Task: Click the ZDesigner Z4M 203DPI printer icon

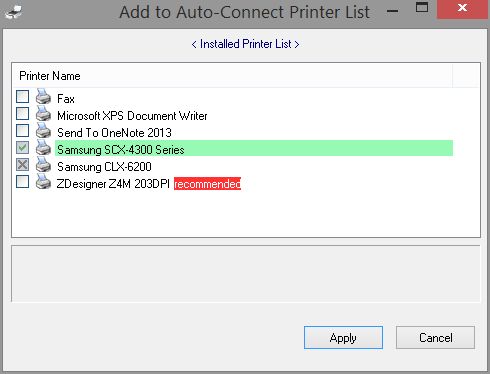Action: click(x=43, y=182)
